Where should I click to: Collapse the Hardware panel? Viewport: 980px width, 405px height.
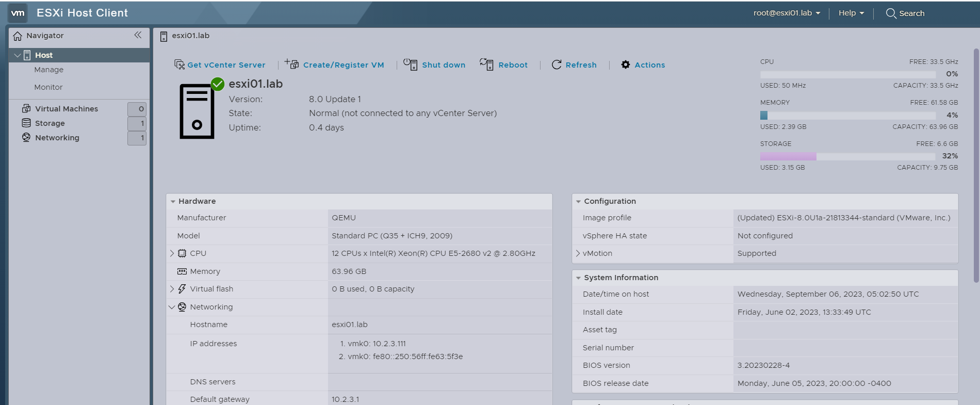click(173, 202)
